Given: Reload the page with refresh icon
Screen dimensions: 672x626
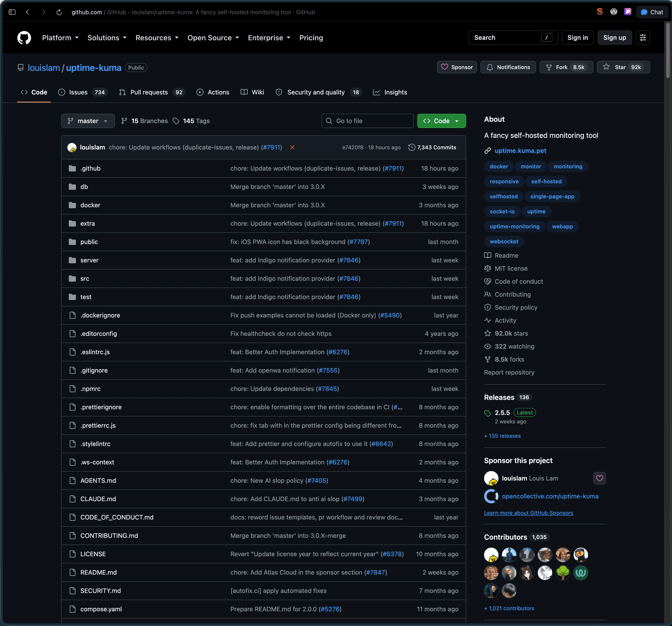Looking at the screenshot, I should [x=59, y=12].
